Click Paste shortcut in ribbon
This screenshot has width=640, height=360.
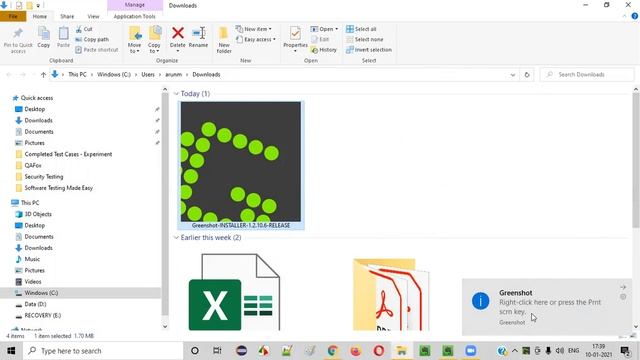click(97, 50)
